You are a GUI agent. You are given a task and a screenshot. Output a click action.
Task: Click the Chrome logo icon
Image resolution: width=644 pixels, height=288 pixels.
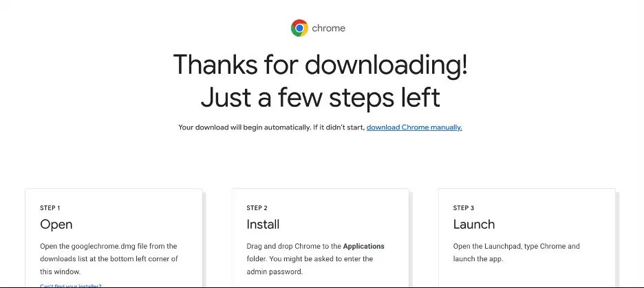tap(299, 28)
